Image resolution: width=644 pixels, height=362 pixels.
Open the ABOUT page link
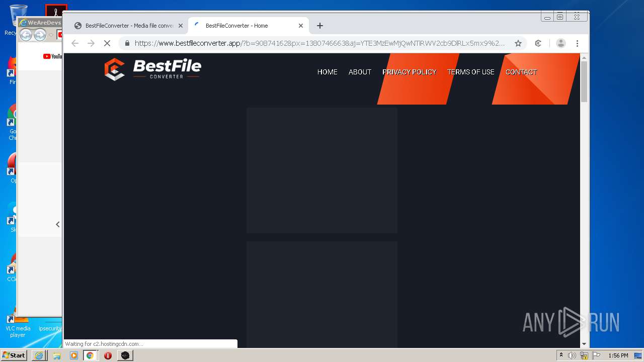(360, 72)
